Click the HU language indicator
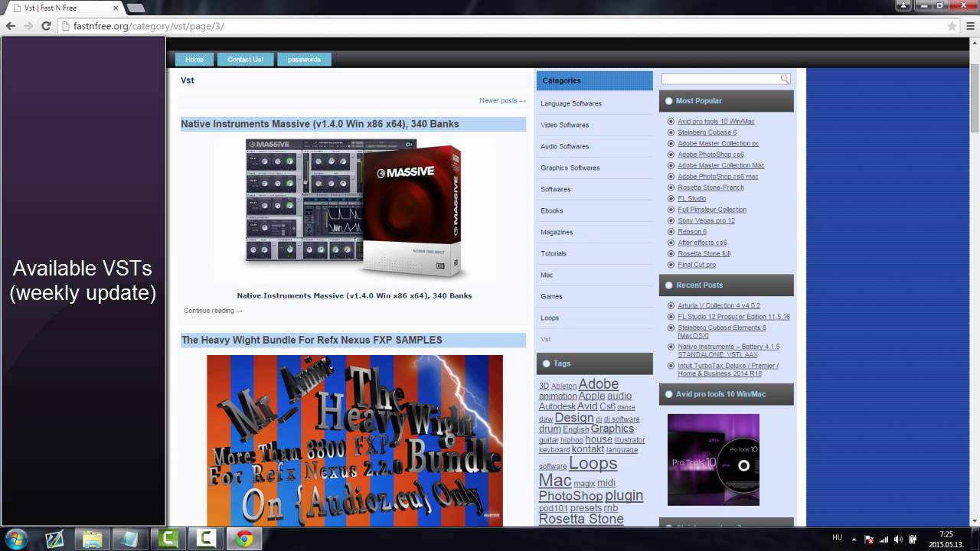Screen dimensions: 980x551 pos(837,538)
